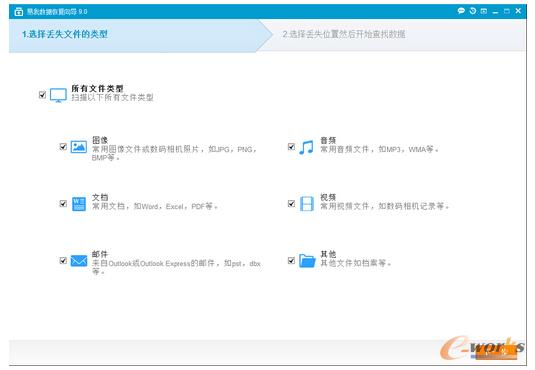The image size is (535, 370).
Task: Click the monitor icon for all file types
Action: click(x=58, y=95)
